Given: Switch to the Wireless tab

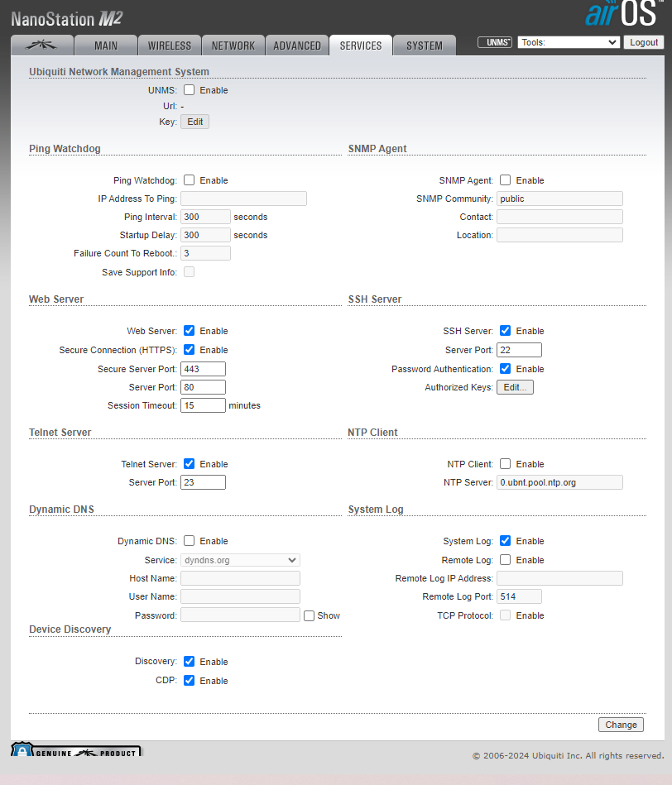Looking at the screenshot, I should pyautogui.click(x=170, y=45).
